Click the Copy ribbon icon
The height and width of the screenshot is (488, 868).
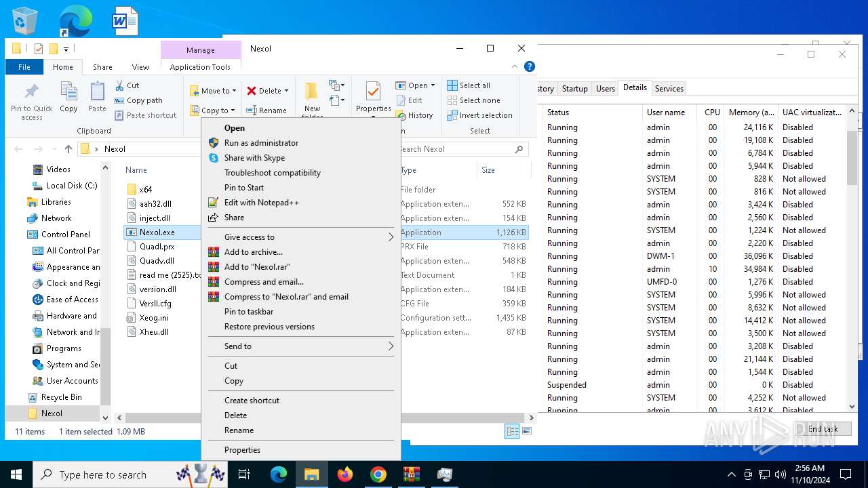pyautogui.click(x=68, y=97)
